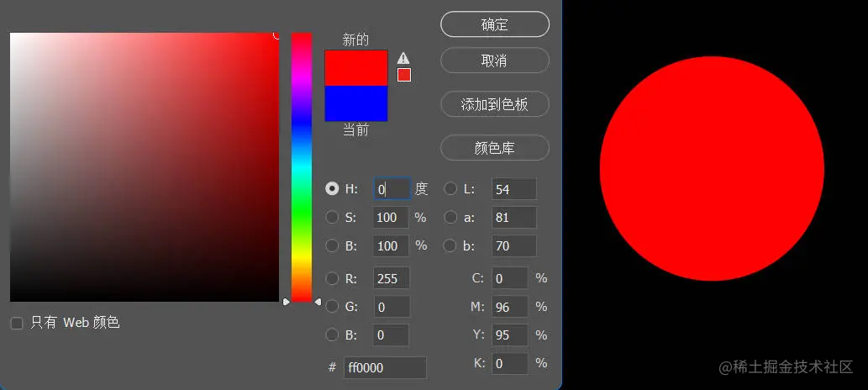
Task: Select the S saturation radio button
Action: (332, 217)
